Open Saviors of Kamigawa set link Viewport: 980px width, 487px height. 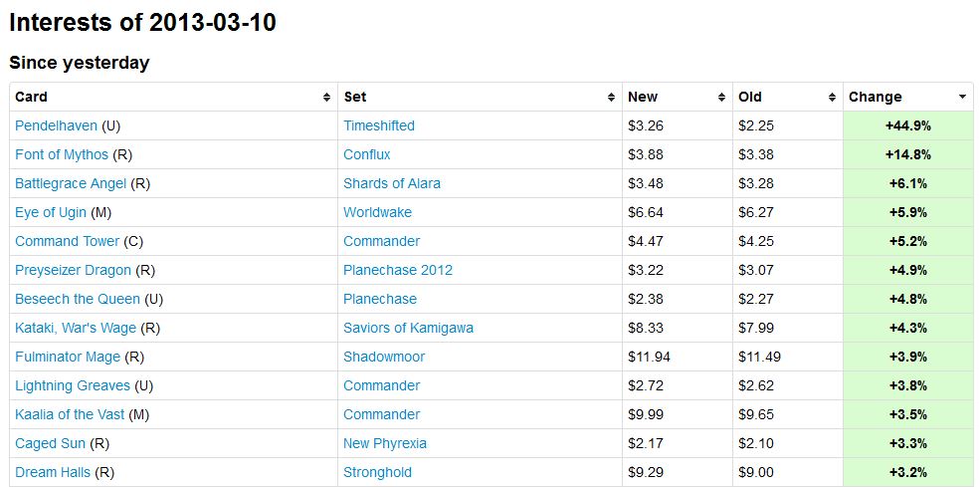408,328
